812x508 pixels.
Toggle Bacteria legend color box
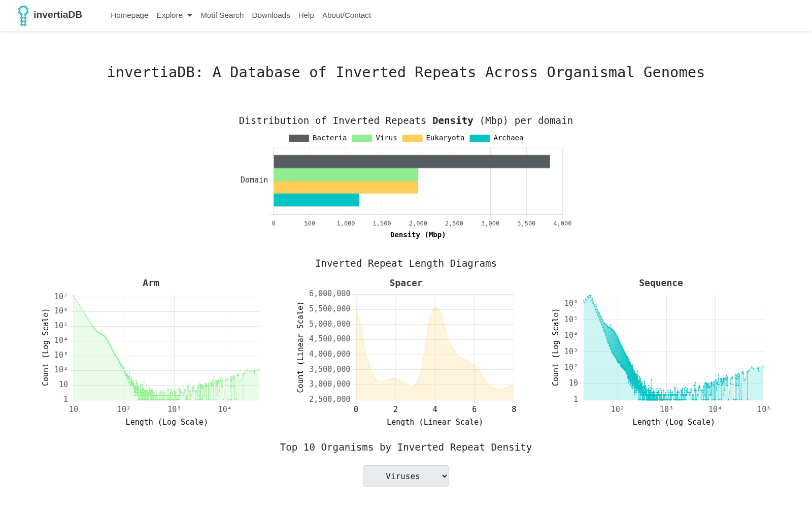click(299, 138)
